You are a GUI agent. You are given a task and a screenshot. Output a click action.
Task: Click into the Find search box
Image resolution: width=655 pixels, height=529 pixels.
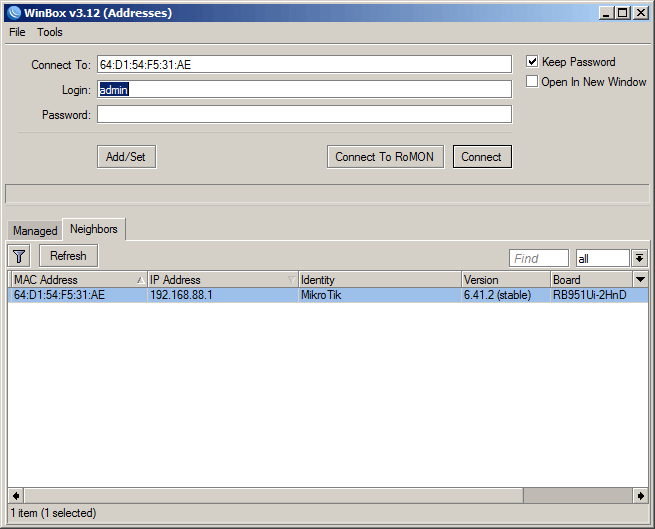(x=538, y=258)
